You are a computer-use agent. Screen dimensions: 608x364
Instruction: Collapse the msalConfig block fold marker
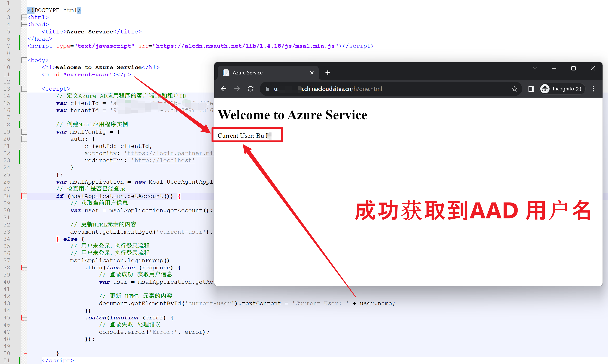[x=24, y=132]
